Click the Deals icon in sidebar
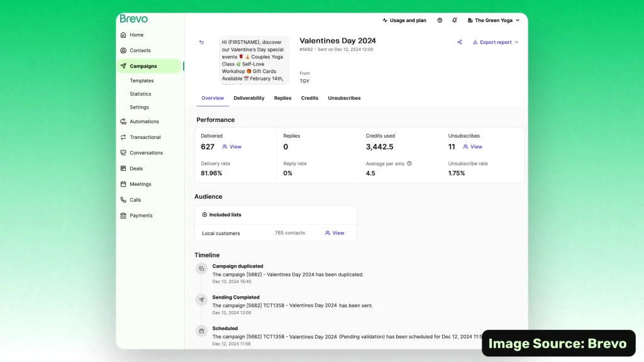 point(123,168)
